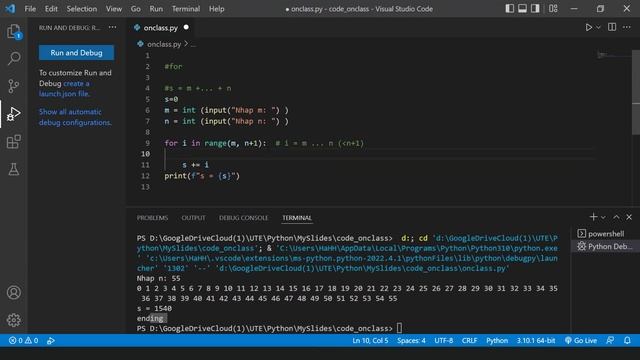Maximize the terminal panel size
Image resolution: width=640 pixels, height=360 pixels.
pyautogui.click(x=616, y=217)
